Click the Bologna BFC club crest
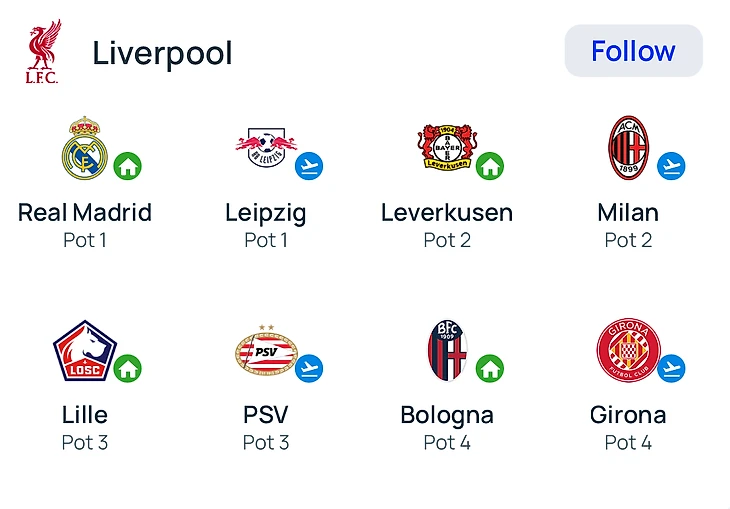 447,350
